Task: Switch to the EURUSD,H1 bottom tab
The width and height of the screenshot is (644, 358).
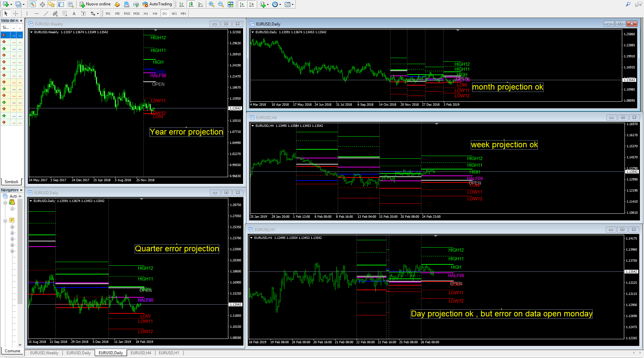Action: (169, 353)
